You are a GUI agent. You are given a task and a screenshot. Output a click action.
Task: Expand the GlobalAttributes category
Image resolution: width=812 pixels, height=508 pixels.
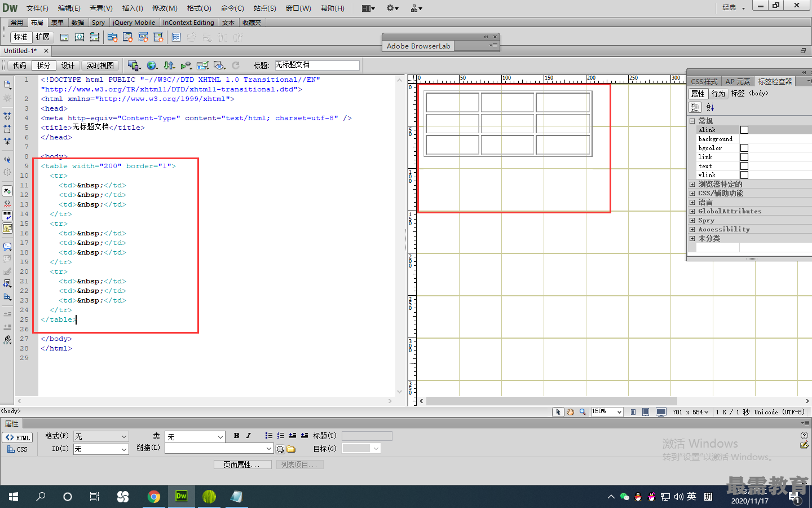(x=692, y=211)
